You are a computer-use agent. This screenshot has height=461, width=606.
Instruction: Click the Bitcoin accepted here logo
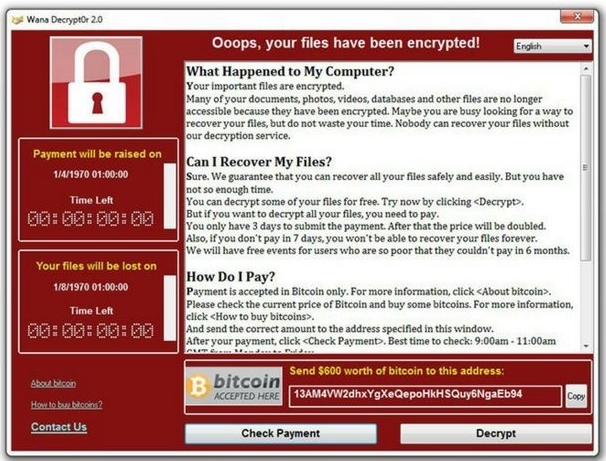(234, 386)
